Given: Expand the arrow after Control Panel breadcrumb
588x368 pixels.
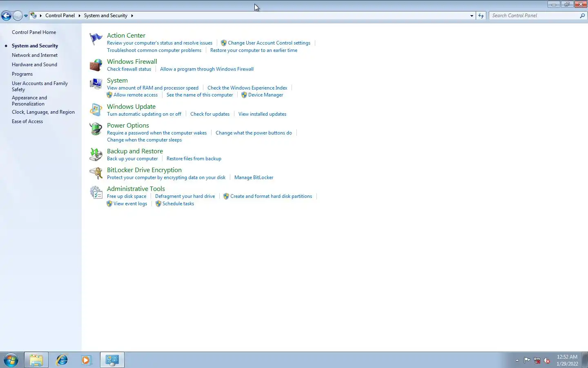Looking at the screenshot, I should coord(79,16).
